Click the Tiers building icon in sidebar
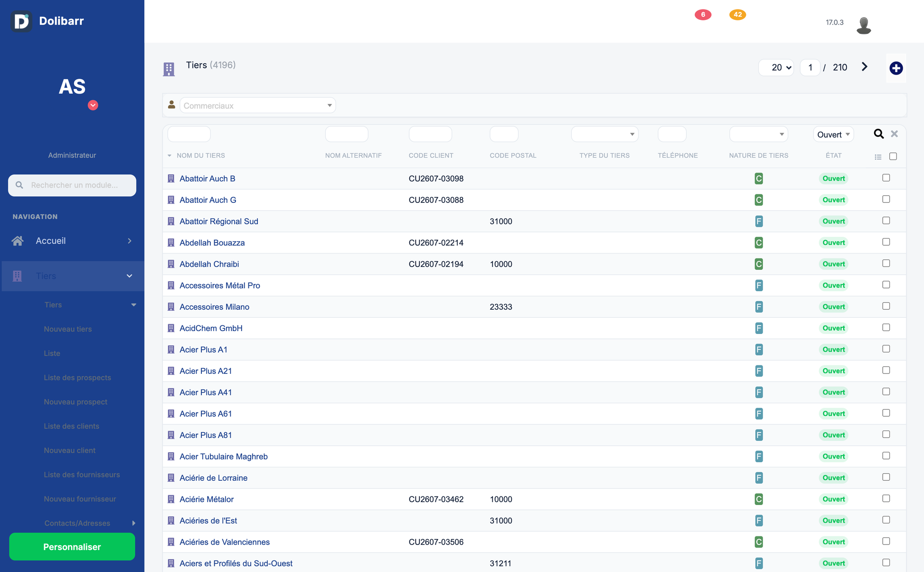 [17, 276]
